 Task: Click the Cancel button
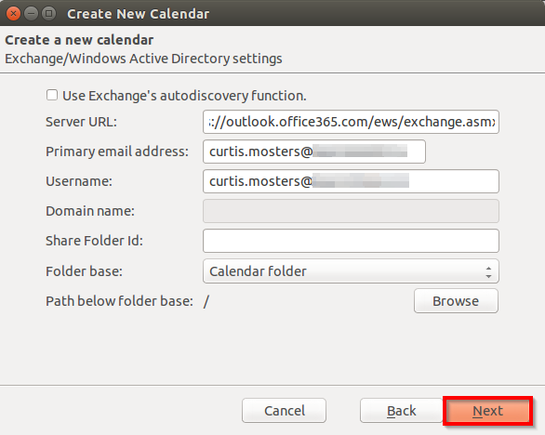pos(284,411)
